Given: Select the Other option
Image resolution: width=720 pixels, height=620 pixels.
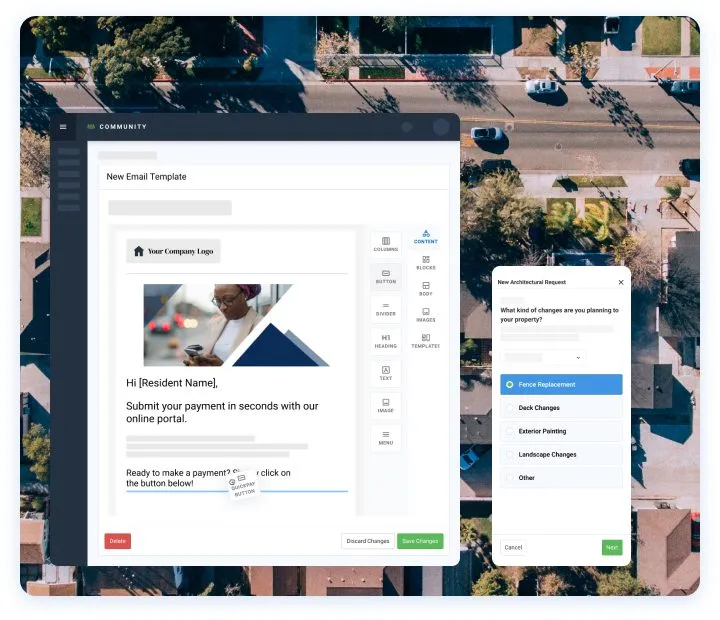Looking at the screenshot, I should point(561,478).
